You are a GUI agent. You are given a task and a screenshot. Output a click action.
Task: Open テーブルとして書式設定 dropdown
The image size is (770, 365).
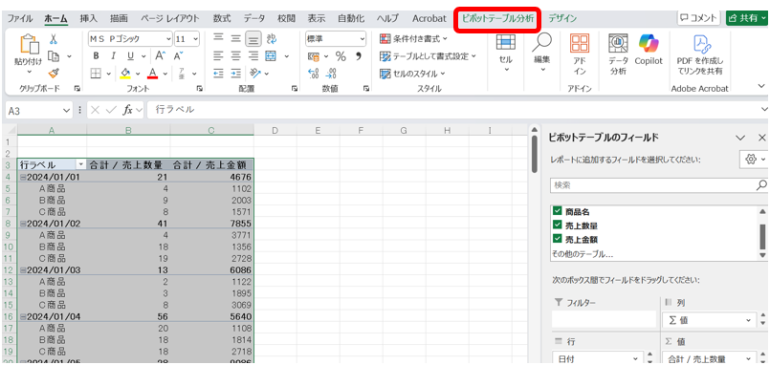coord(428,56)
